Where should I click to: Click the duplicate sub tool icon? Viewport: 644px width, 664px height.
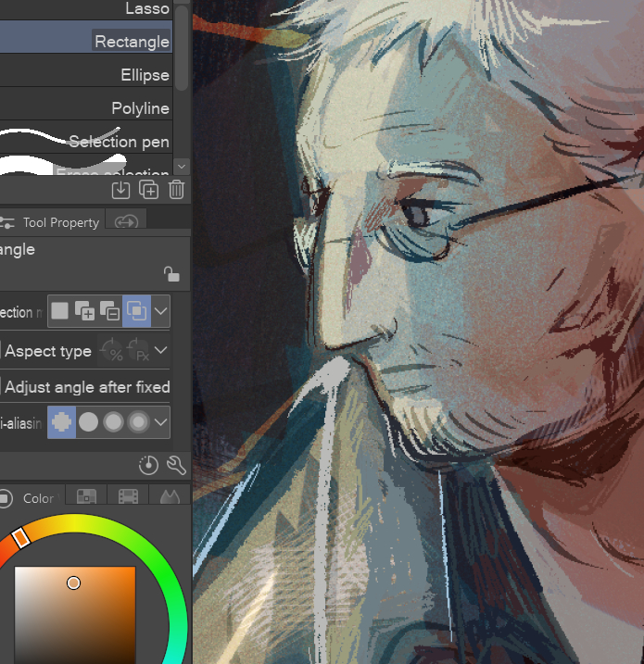(x=148, y=190)
